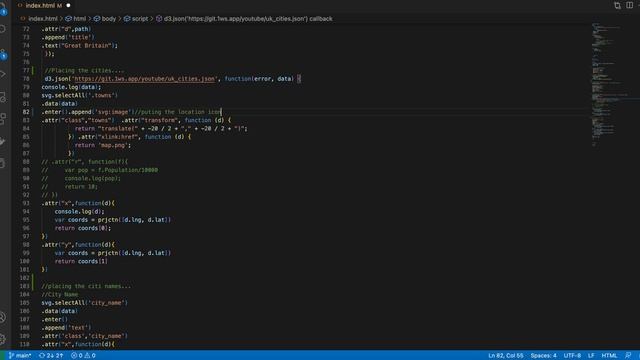Click svg.selectAll('city_name') on line 105
Viewport: 640px width, 360px height.
click(x=84, y=303)
